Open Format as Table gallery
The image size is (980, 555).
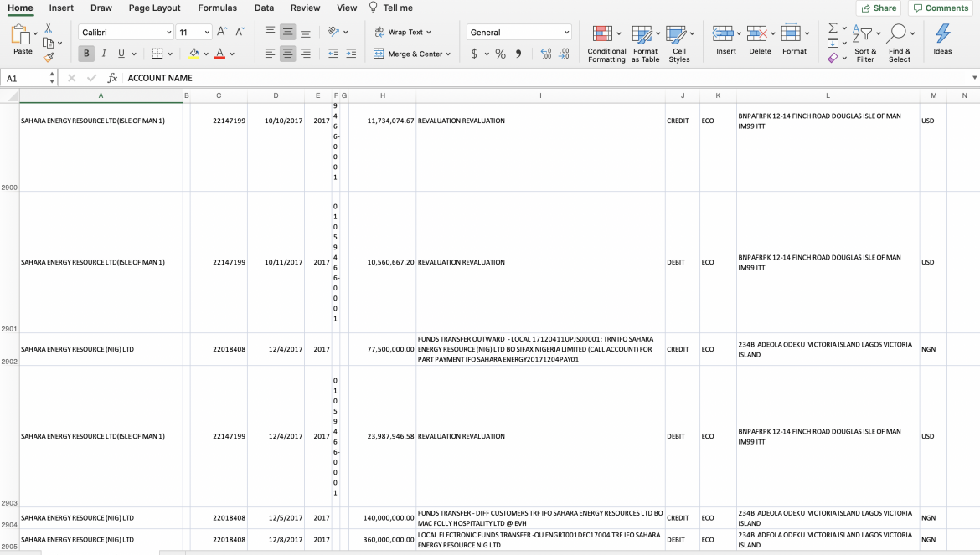[x=645, y=44]
